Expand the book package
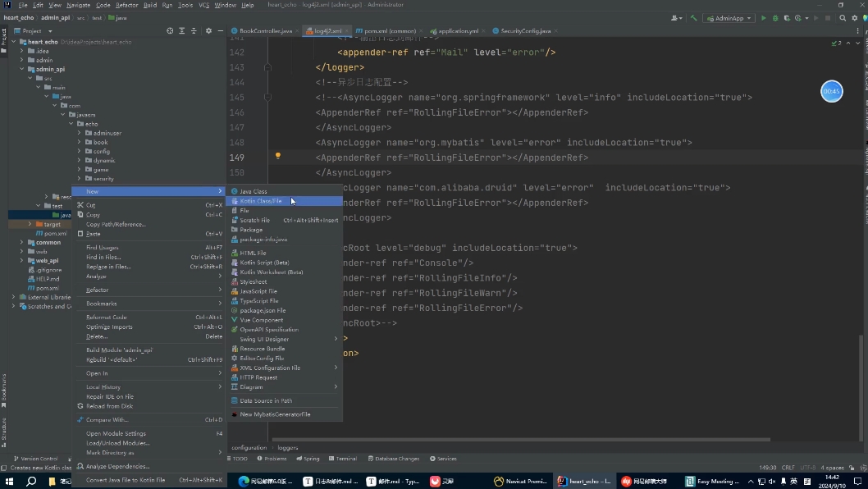868x489 pixels. [x=79, y=142]
